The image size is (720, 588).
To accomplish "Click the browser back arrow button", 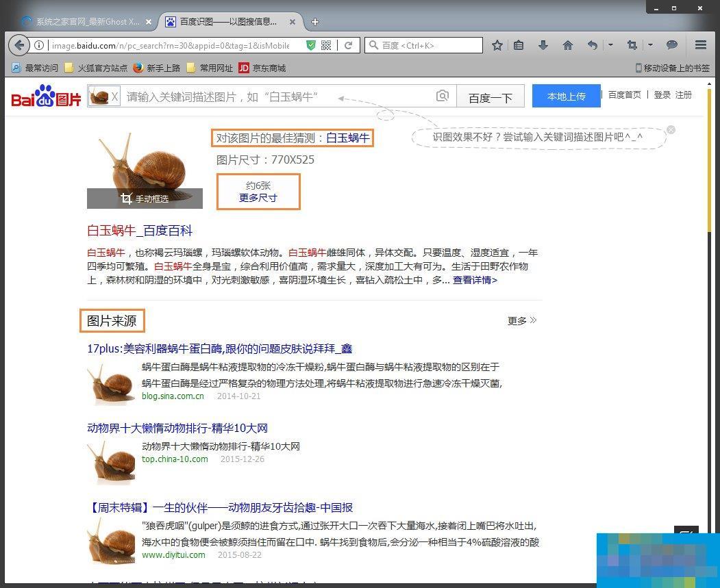I will click(19, 45).
